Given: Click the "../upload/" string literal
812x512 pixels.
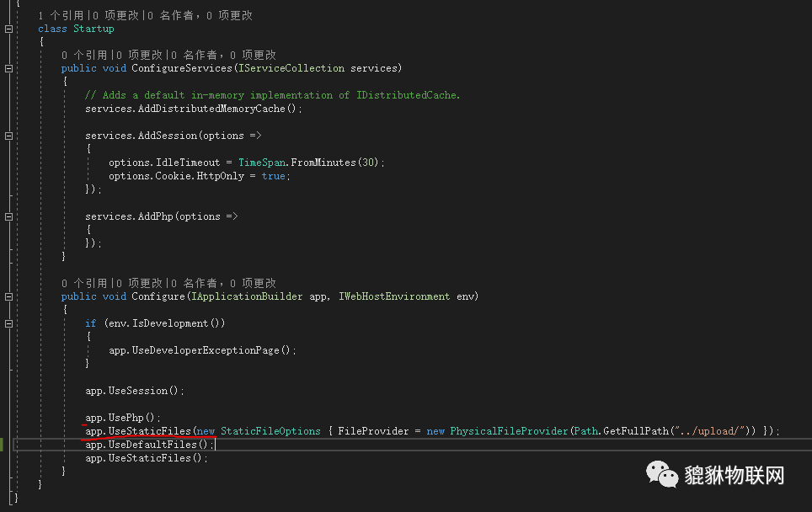Looking at the screenshot, I should point(709,431).
